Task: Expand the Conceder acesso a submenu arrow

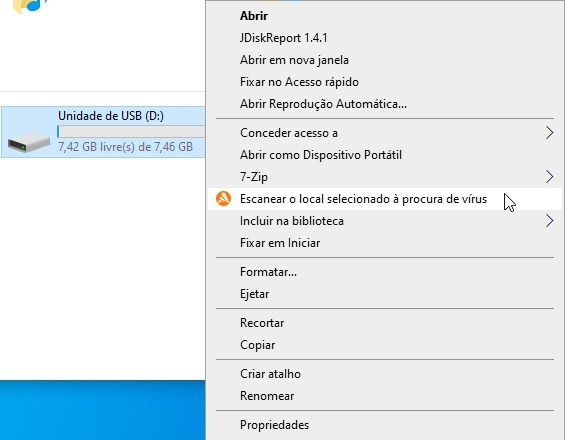Action: (x=549, y=133)
